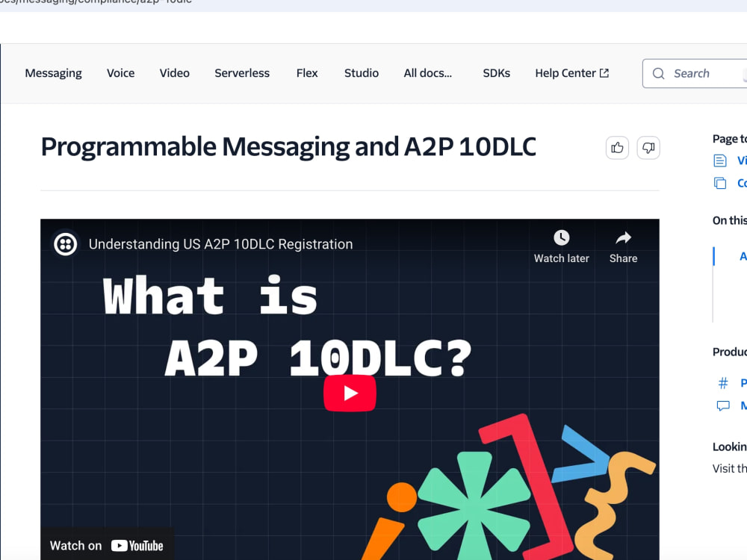
Task: Rate this page with thumbs up
Action: pyautogui.click(x=617, y=148)
